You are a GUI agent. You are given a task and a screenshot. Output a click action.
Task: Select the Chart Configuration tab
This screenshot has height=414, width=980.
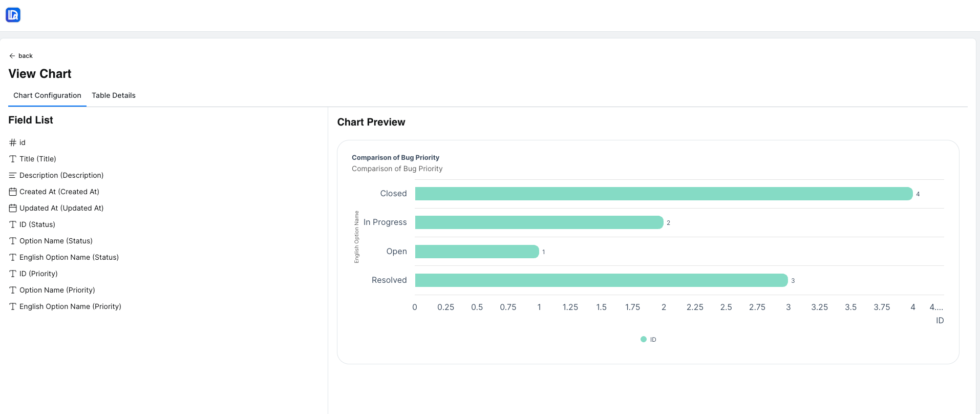point(47,95)
